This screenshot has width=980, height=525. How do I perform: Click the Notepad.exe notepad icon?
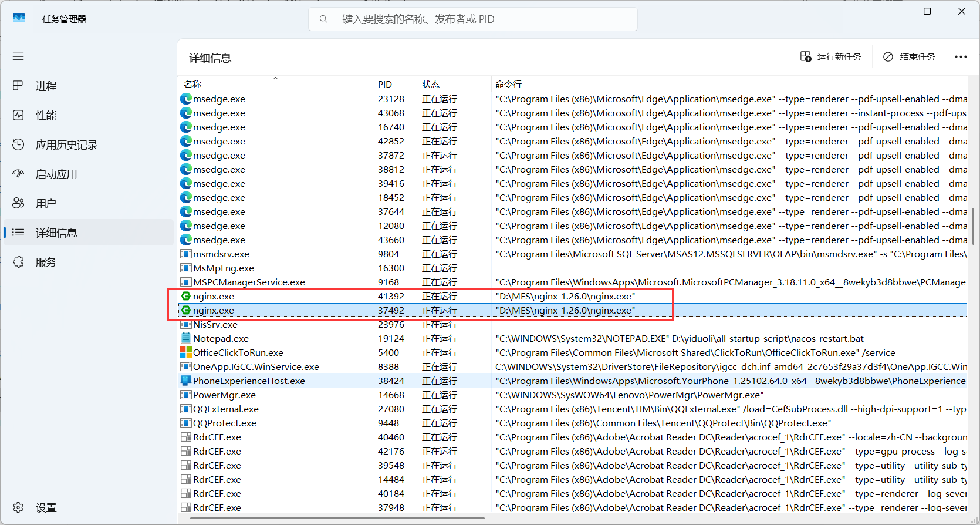click(x=186, y=338)
